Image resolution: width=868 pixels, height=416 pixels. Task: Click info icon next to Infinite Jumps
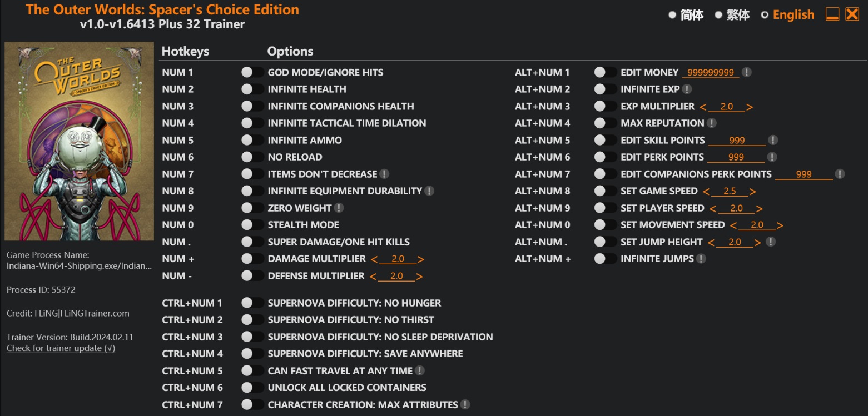pos(701,258)
